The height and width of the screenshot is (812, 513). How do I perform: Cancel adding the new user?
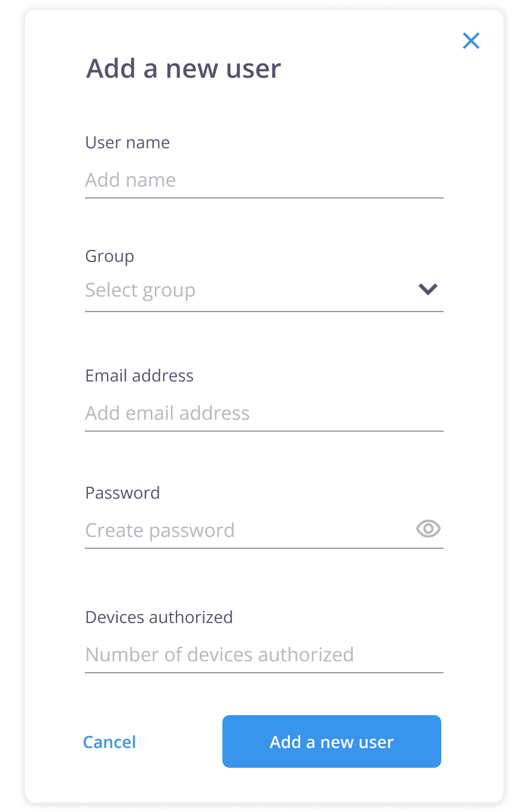coord(109,742)
